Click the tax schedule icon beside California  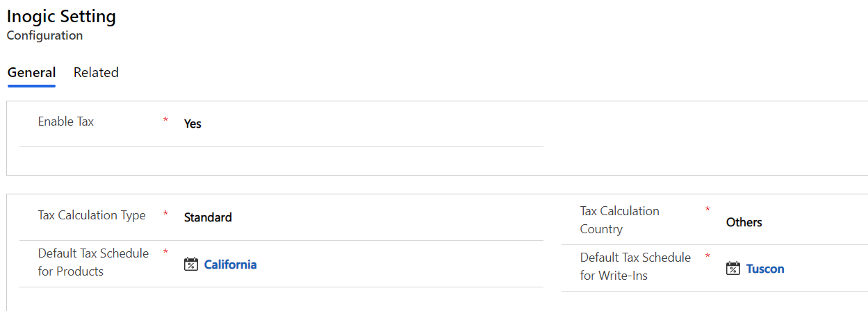pos(191,264)
